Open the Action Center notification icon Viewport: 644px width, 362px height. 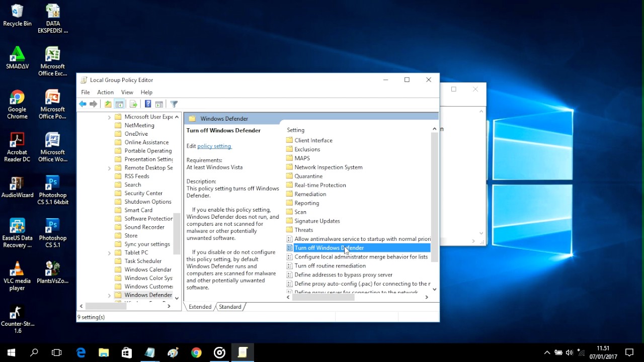(629, 352)
